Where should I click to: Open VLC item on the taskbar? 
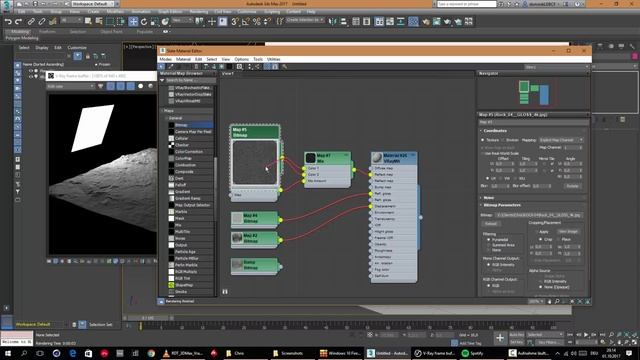tap(182, 353)
